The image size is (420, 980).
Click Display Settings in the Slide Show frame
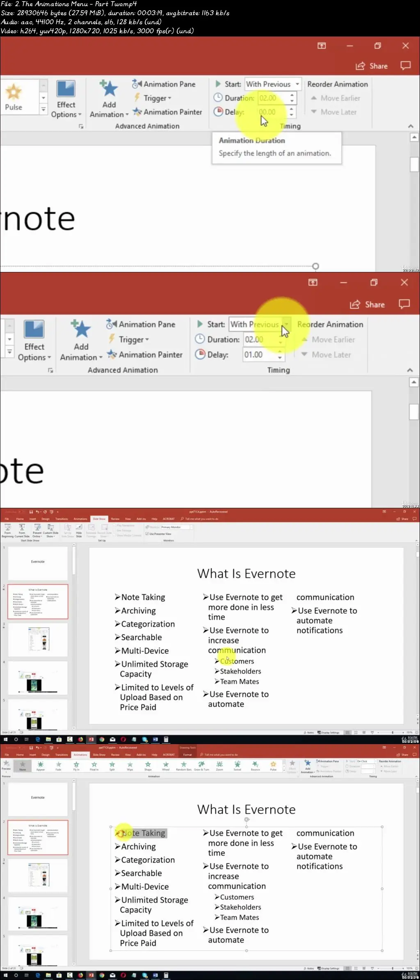point(328,733)
